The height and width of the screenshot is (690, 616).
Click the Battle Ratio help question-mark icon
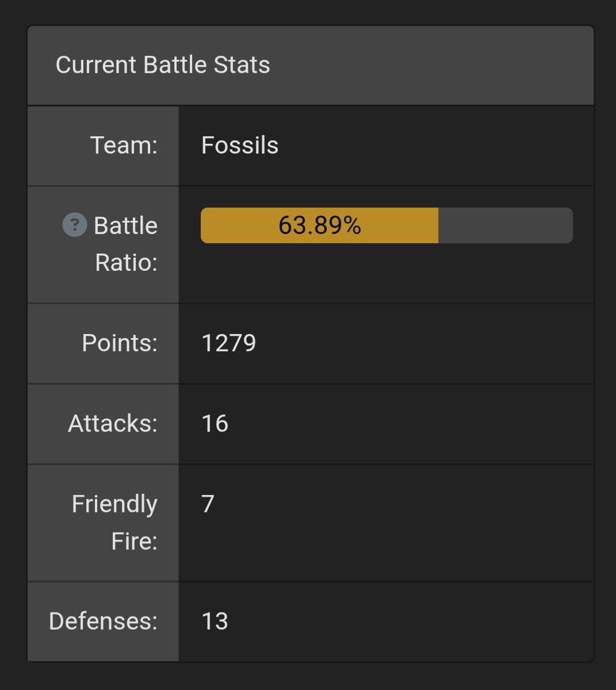[x=74, y=225]
